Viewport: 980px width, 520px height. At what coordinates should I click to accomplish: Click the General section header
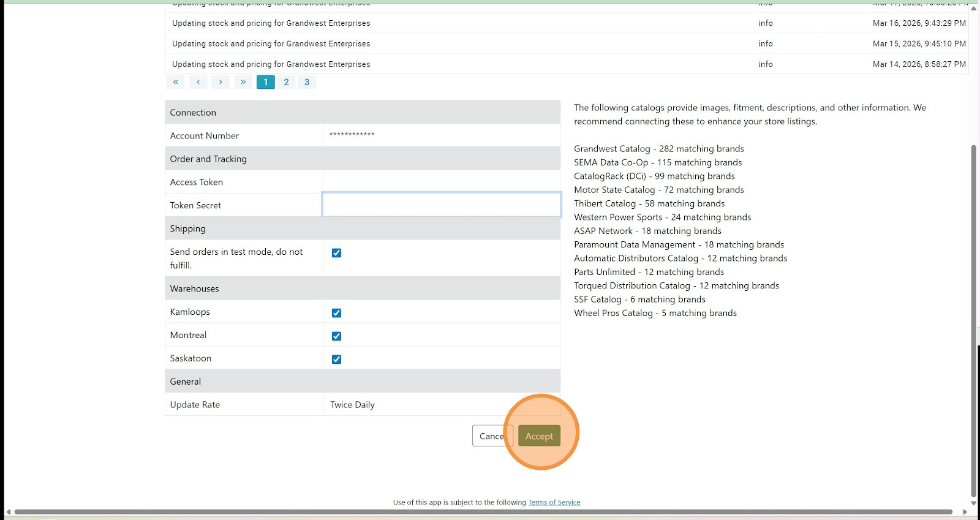(x=363, y=381)
